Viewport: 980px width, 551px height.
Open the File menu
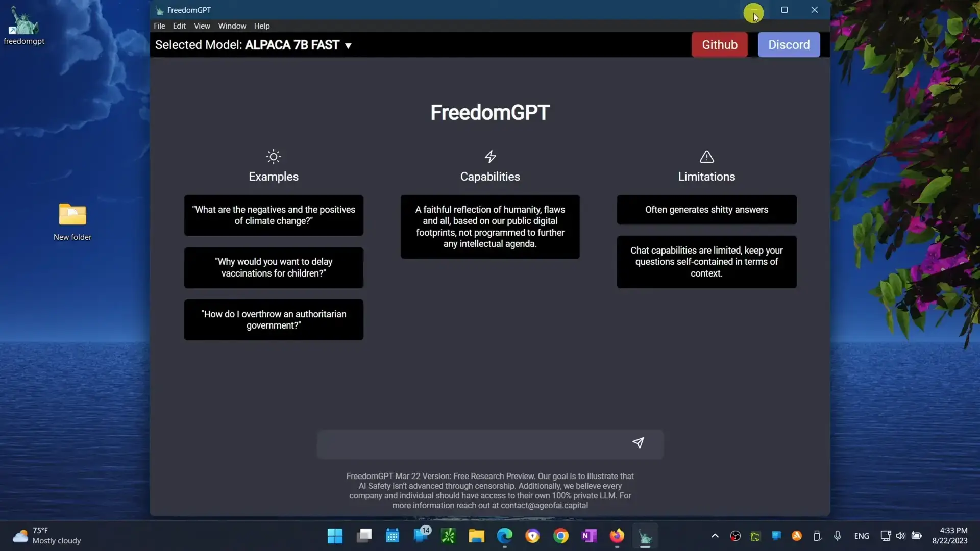[159, 26]
